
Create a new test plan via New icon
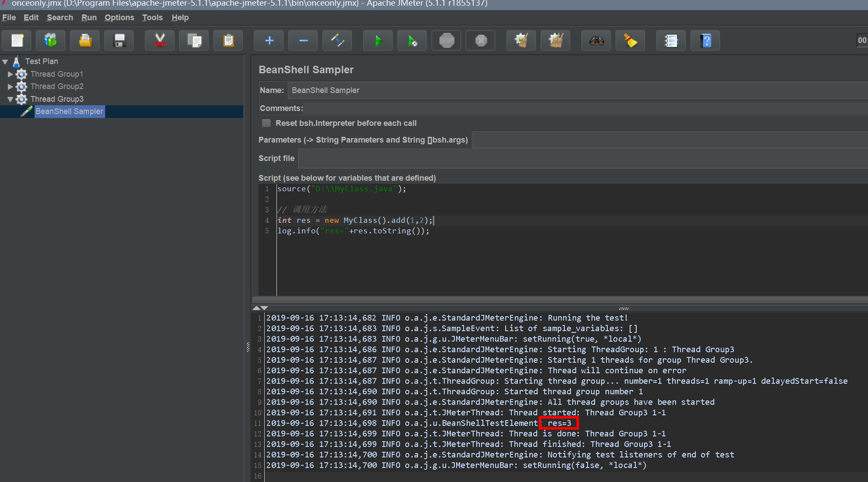(x=17, y=41)
